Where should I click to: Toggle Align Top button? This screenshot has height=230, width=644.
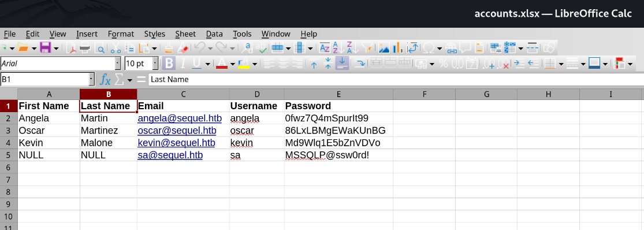[x=314, y=63]
